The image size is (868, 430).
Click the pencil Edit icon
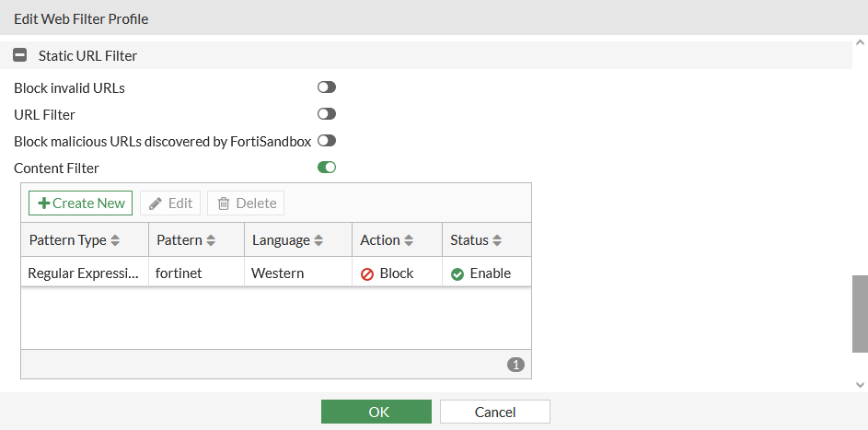click(x=156, y=203)
